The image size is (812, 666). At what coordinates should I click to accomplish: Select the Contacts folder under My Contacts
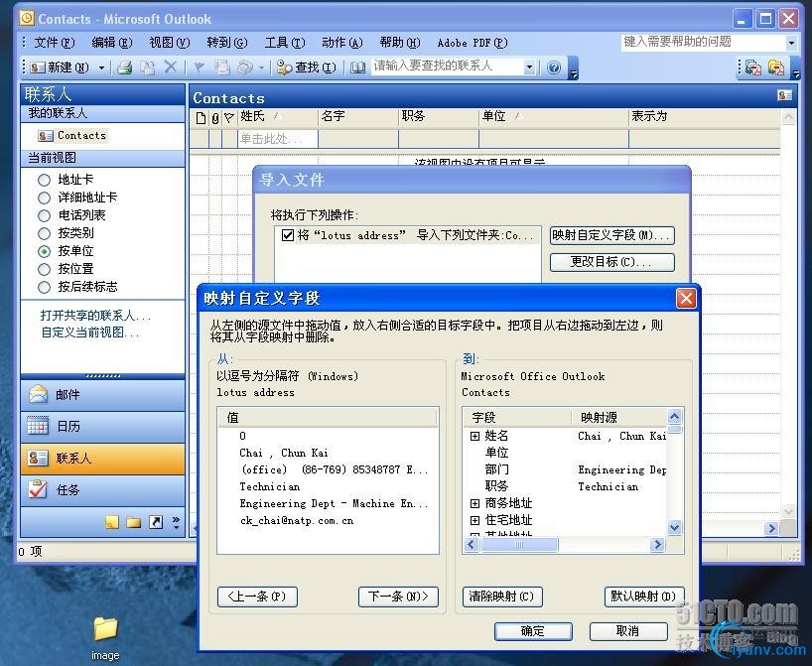point(72,136)
